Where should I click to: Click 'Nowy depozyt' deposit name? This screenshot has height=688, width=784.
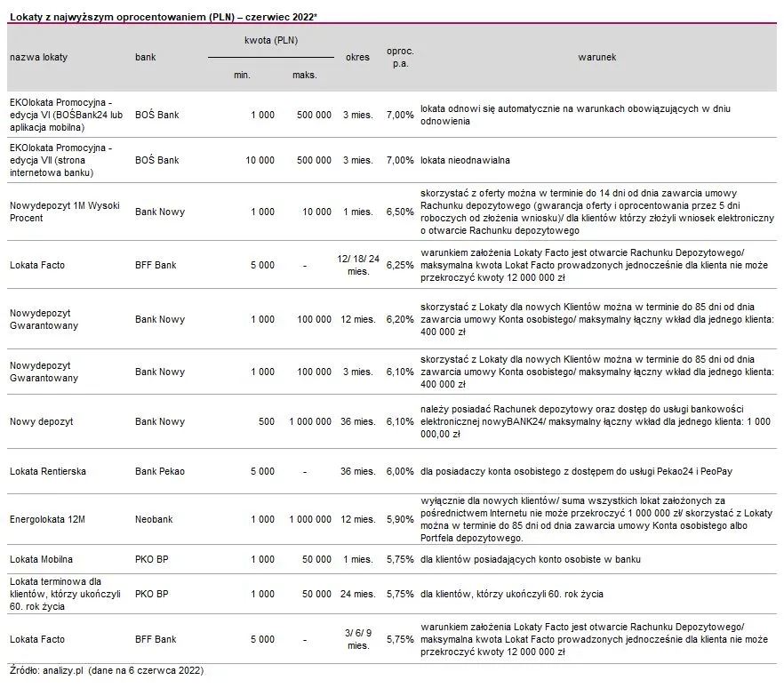pos(42,421)
